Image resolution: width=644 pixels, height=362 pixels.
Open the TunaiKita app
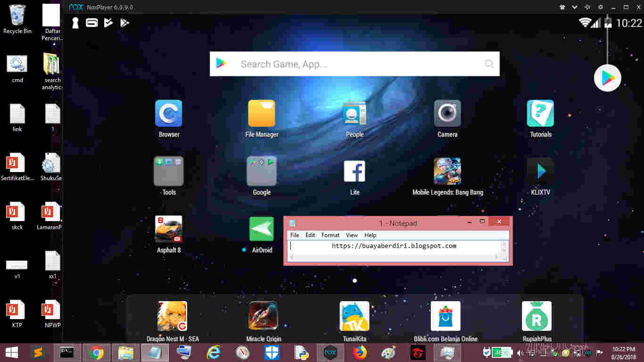(x=355, y=316)
